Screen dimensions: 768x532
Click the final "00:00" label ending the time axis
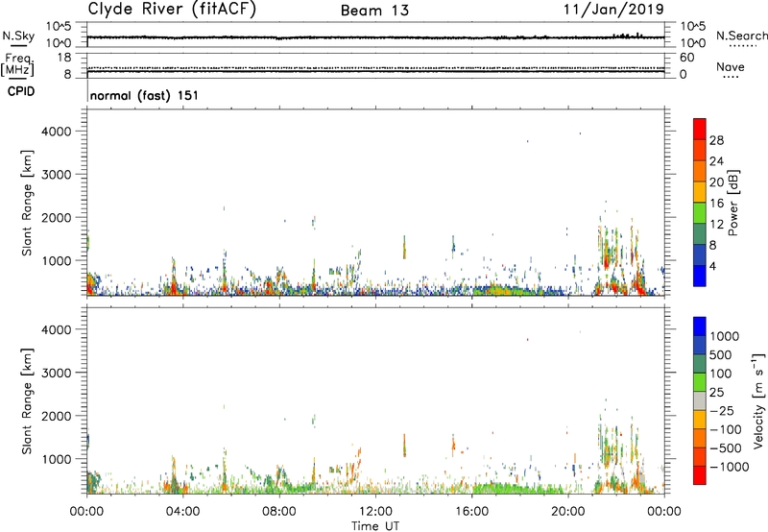coord(663,512)
